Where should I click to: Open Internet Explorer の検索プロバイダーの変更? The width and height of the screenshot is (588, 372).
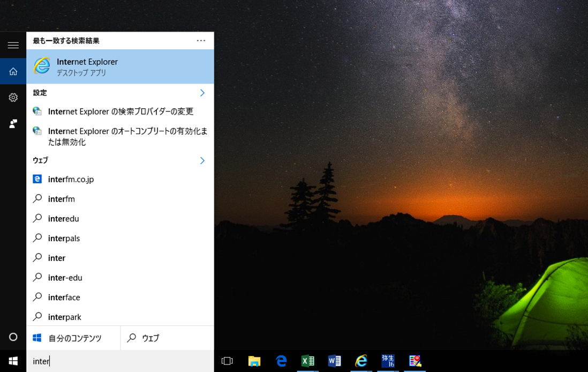pos(120,111)
